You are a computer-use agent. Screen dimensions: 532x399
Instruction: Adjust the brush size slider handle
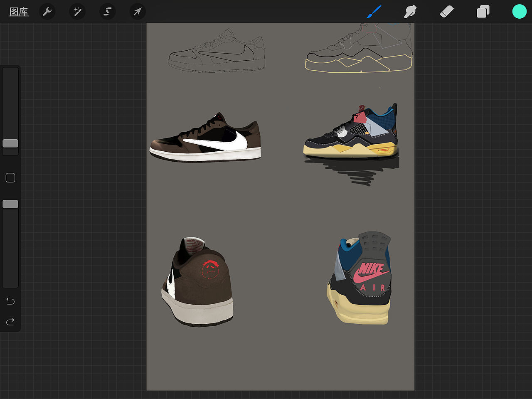(x=10, y=143)
